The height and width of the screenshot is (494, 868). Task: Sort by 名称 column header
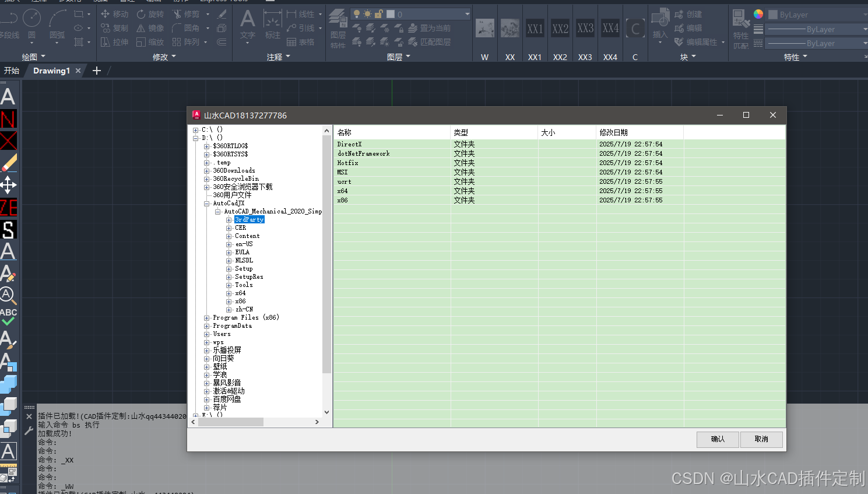click(392, 132)
